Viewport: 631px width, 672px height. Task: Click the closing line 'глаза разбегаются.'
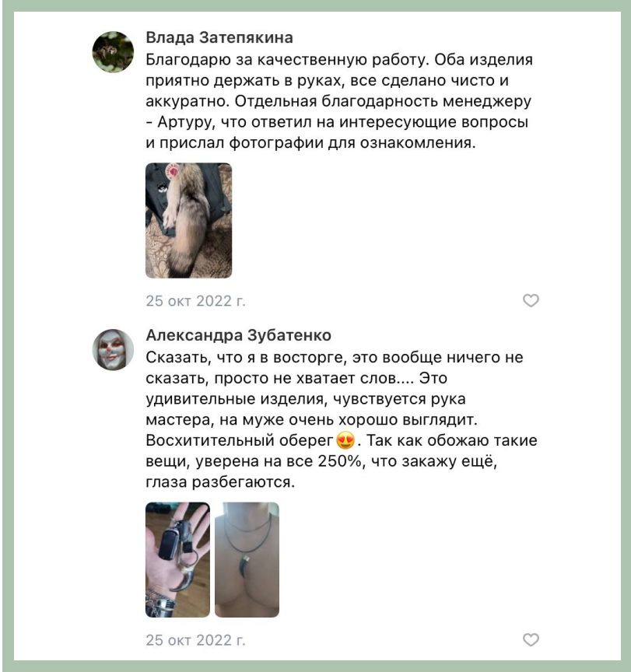point(220,482)
